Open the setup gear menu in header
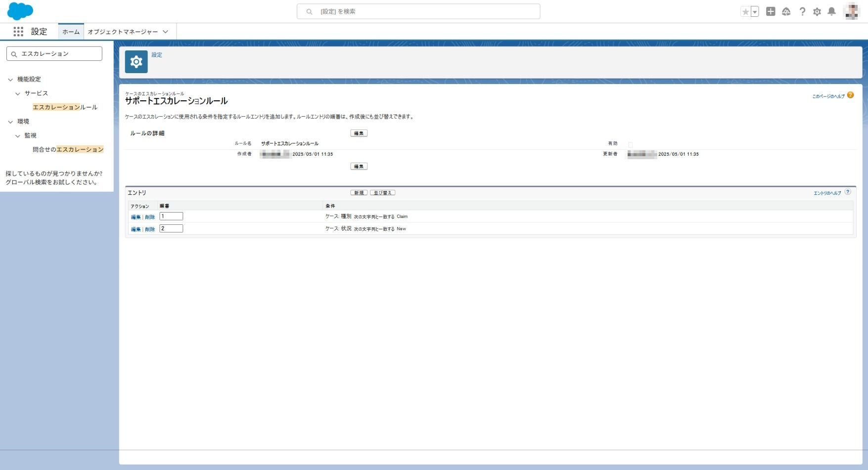Image resolution: width=868 pixels, height=470 pixels. pyautogui.click(x=817, y=11)
